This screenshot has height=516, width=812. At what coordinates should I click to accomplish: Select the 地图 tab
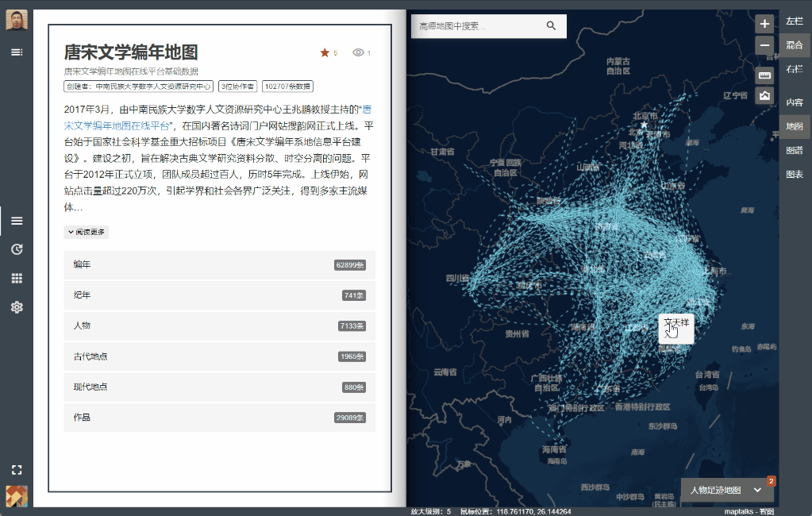click(795, 126)
